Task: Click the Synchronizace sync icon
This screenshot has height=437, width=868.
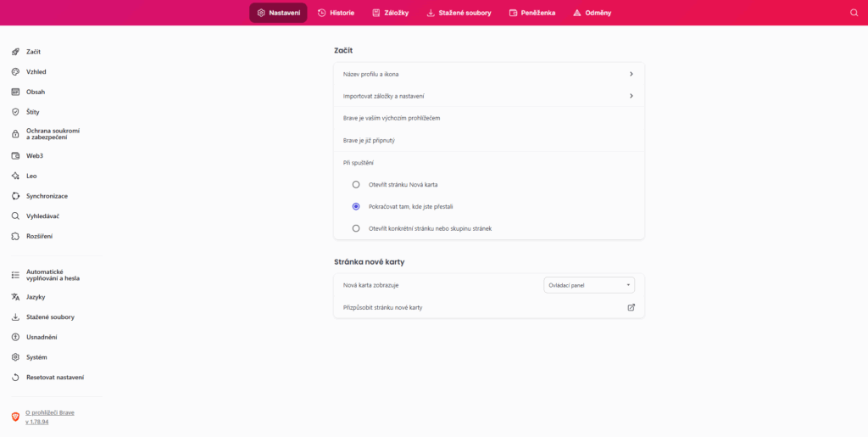Action: pos(15,196)
